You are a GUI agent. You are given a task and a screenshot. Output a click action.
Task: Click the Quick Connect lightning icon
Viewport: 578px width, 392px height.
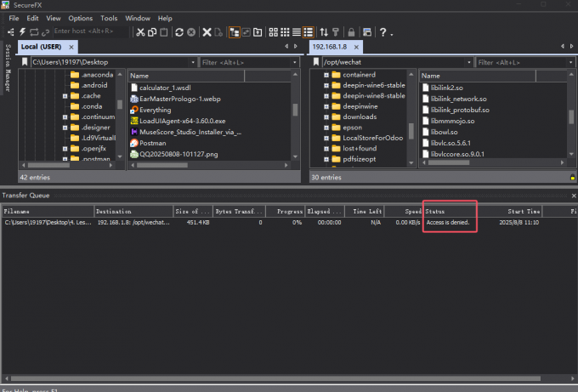[x=22, y=32]
